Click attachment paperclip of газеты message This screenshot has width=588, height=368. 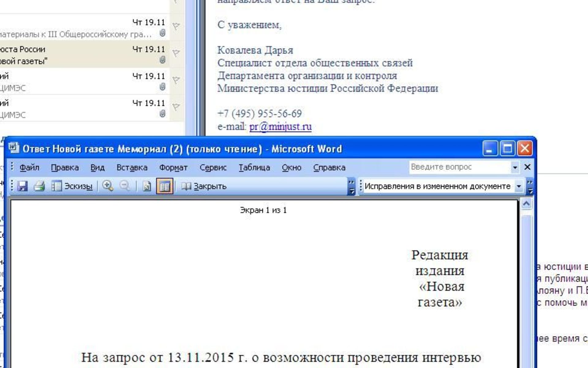pos(162,60)
